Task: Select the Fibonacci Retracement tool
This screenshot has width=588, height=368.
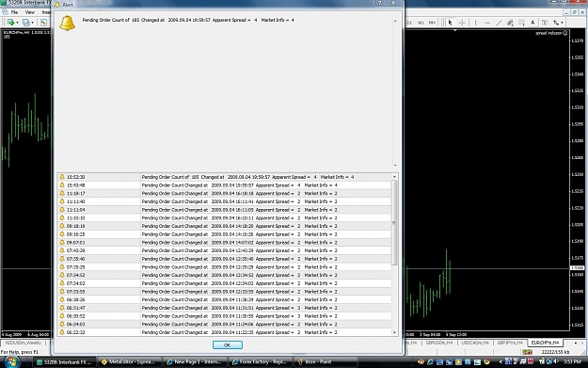Action: click(521, 23)
